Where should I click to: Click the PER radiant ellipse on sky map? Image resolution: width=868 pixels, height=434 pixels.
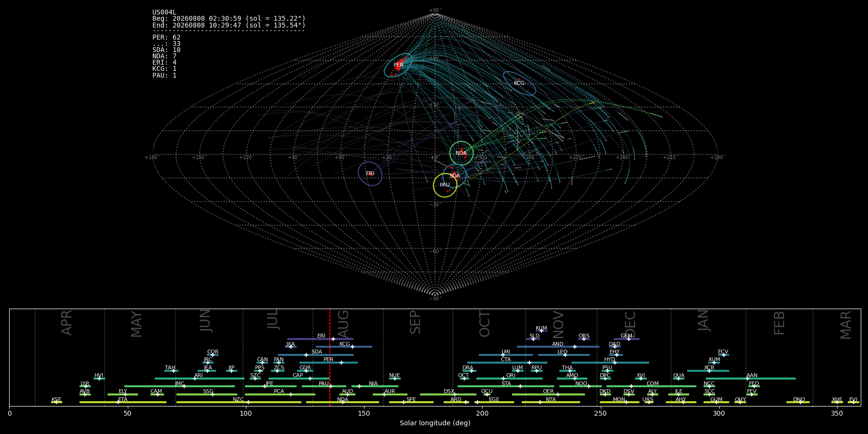pos(398,65)
